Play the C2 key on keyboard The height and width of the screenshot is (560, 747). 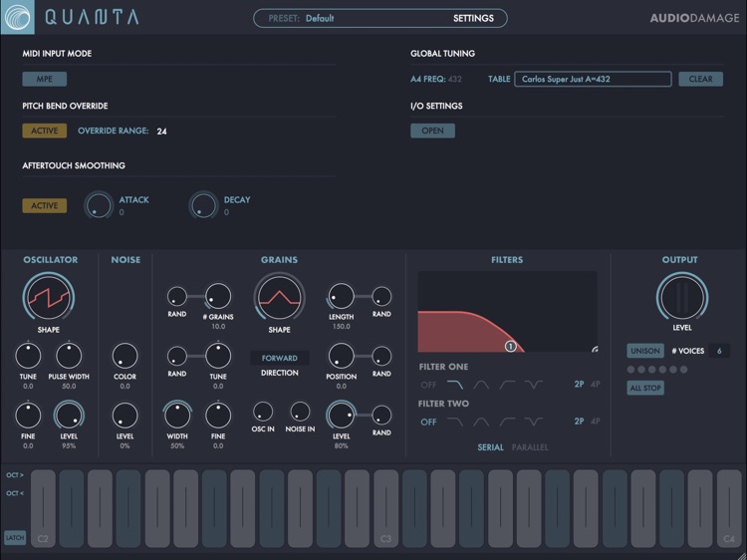tap(43, 508)
